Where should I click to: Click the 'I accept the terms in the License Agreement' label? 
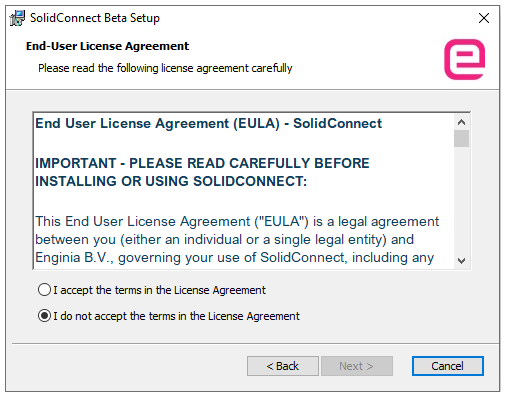point(160,290)
